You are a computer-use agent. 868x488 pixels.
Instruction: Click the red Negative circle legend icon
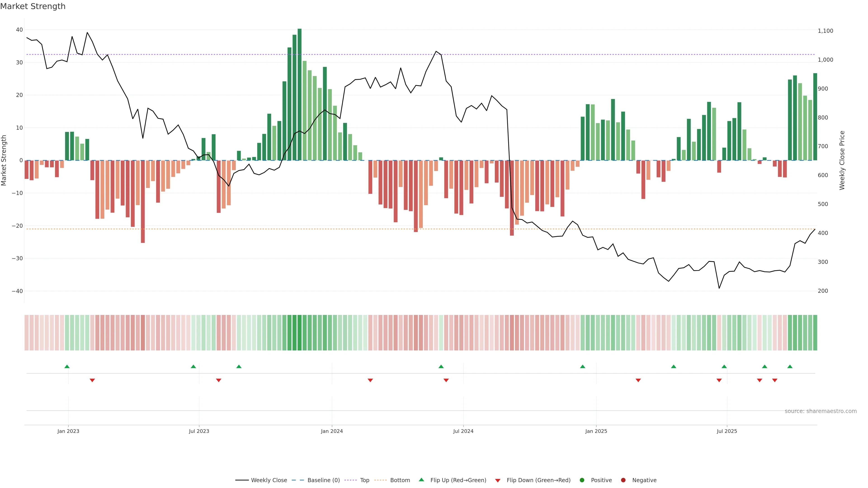(623, 480)
